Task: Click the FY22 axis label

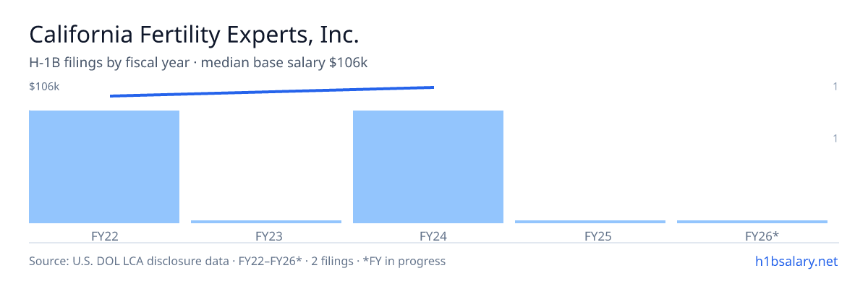Action: click(104, 236)
